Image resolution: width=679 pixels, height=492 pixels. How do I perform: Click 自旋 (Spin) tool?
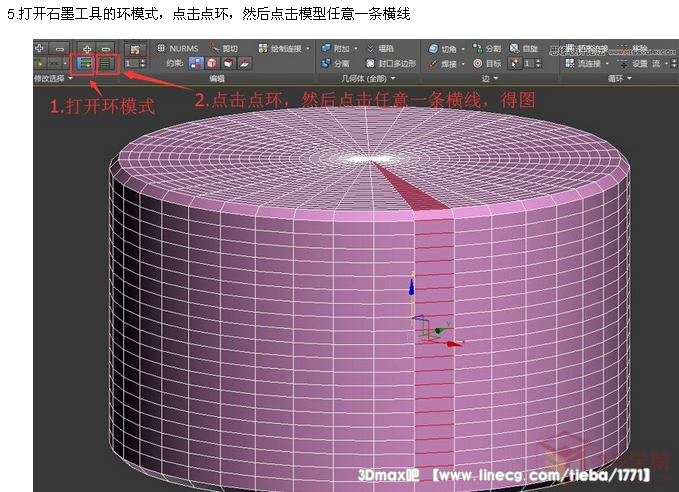pos(524,48)
